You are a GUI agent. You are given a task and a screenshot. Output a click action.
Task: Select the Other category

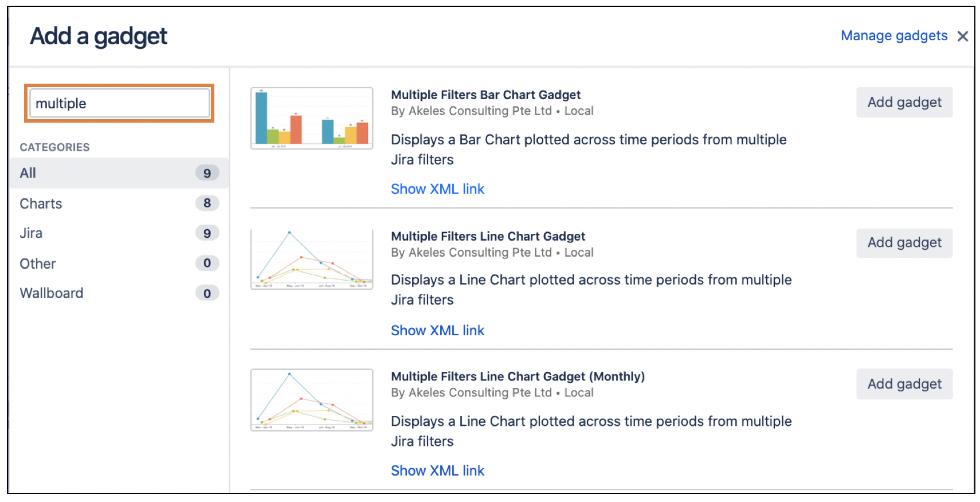click(37, 263)
